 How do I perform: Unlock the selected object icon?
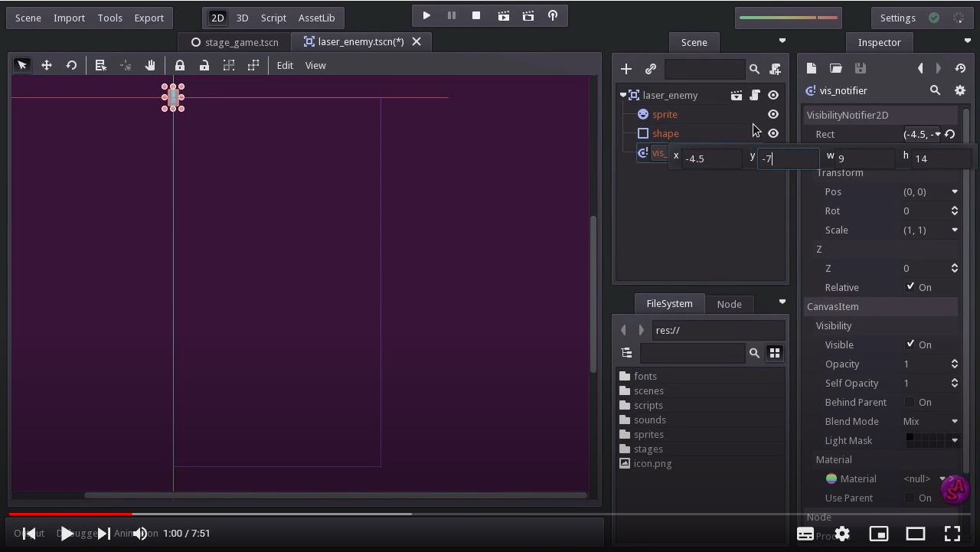204,66
